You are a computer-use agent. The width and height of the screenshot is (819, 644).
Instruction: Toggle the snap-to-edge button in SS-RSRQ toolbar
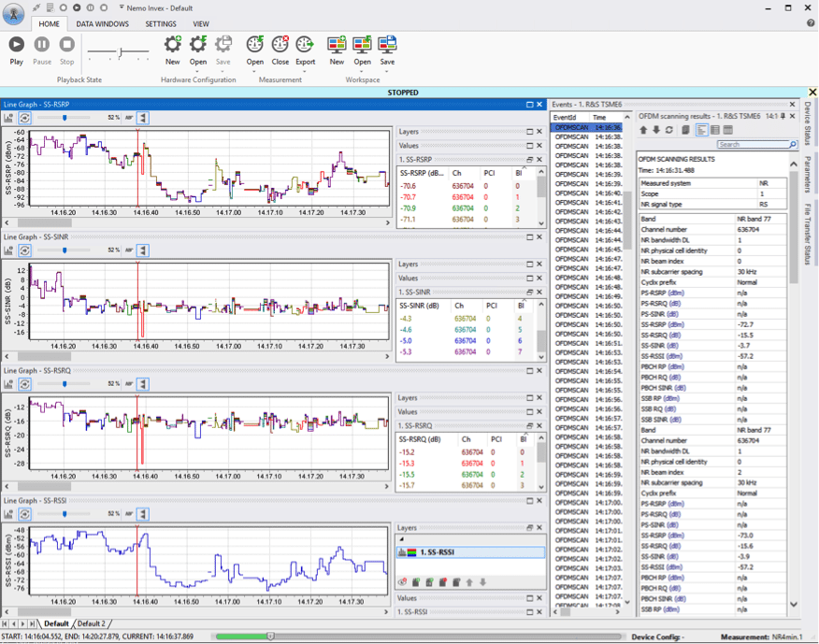tap(143, 384)
